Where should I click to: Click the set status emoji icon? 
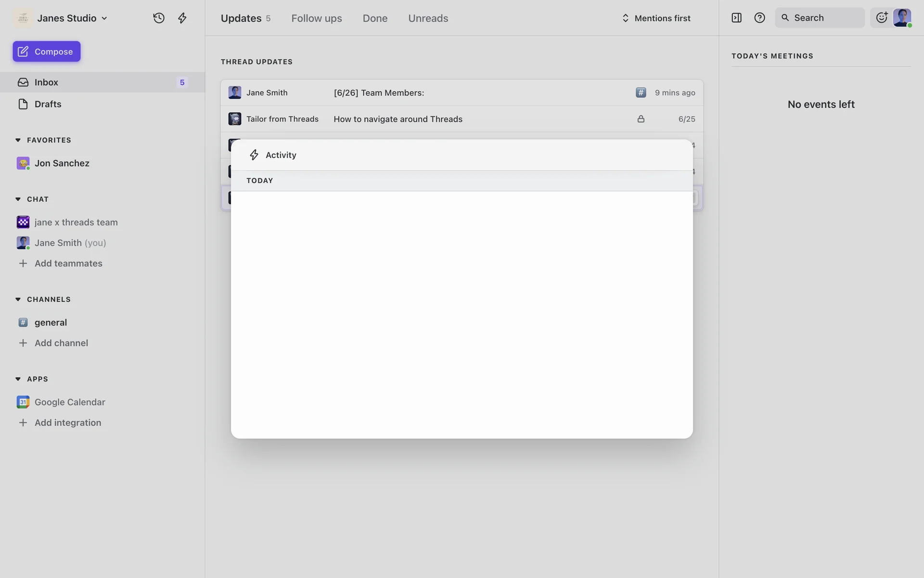pyautogui.click(x=881, y=18)
